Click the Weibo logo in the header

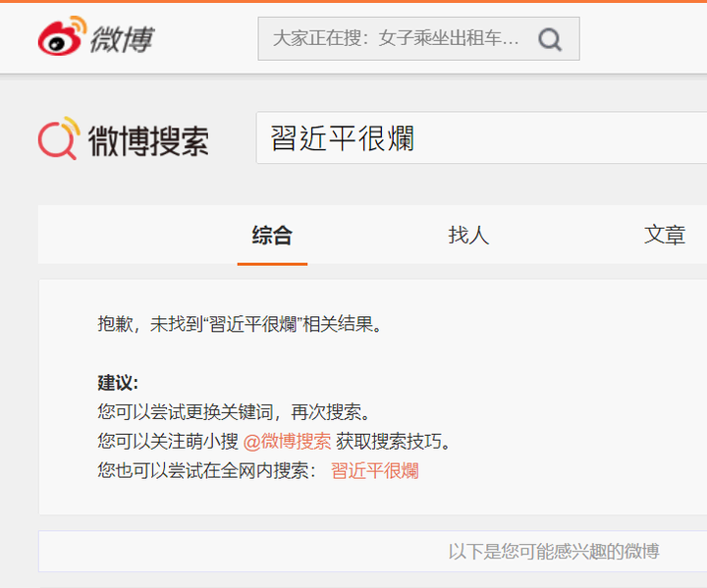[x=96, y=36]
